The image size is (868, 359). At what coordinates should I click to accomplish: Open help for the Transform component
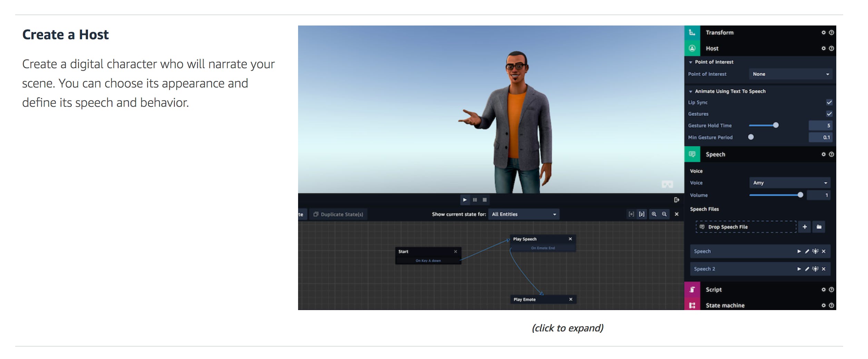click(x=831, y=32)
